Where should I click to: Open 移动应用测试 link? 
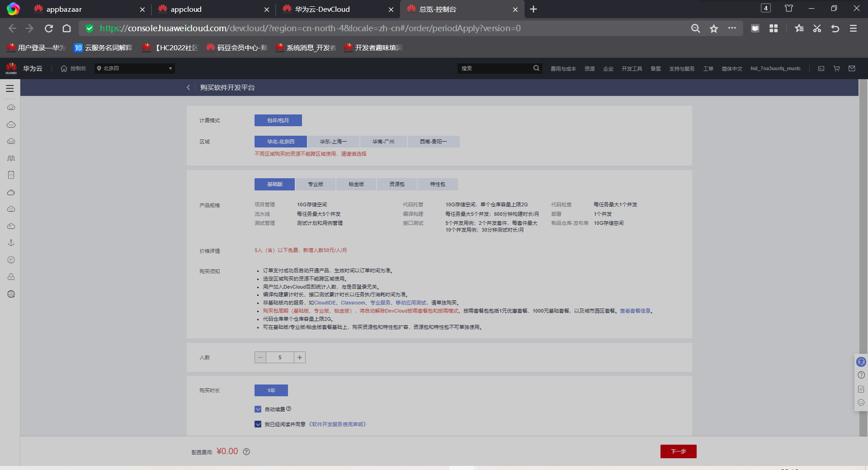pyautogui.click(x=411, y=303)
